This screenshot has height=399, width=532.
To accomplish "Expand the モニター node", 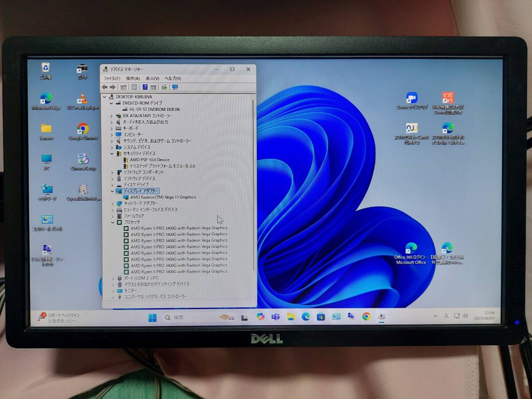I will [x=113, y=290].
